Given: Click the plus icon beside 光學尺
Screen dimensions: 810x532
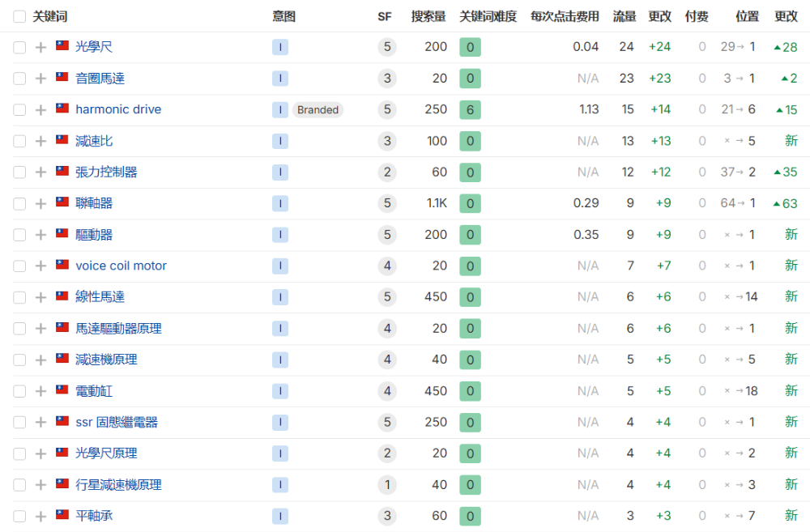Looking at the screenshot, I should pos(40,47).
